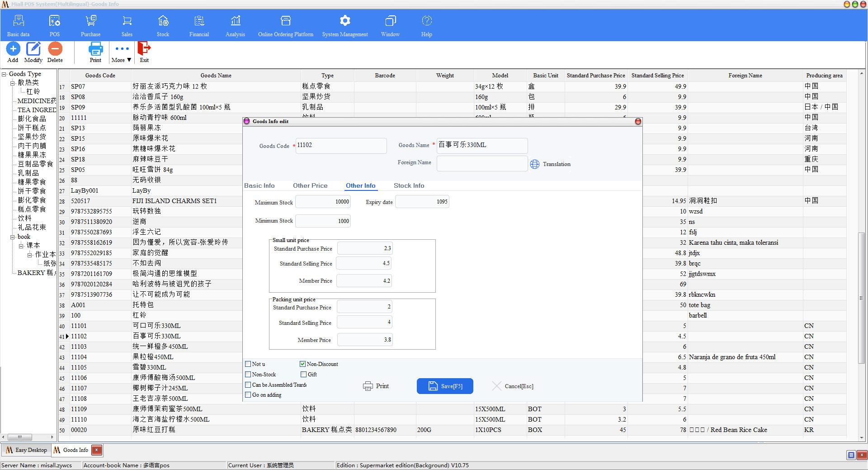Click the Foreign Name input field
Viewport: 868px width, 470px height.
(x=482, y=163)
